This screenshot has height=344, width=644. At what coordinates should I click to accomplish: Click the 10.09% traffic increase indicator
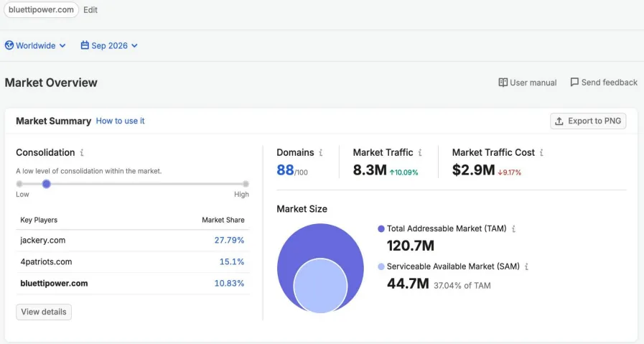coord(403,172)
